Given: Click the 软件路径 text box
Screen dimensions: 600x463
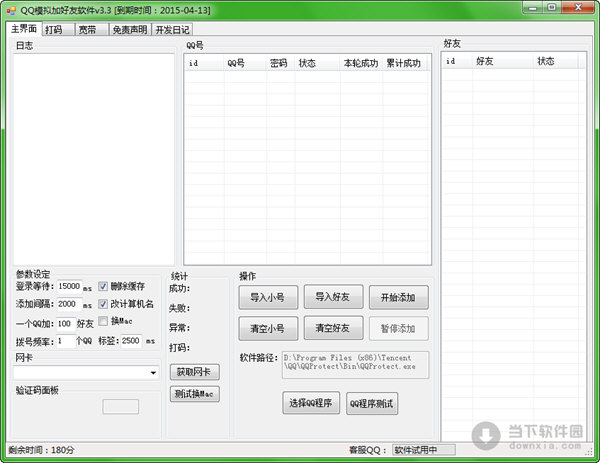Looking at the screenshot, I should tap(355, 365).
